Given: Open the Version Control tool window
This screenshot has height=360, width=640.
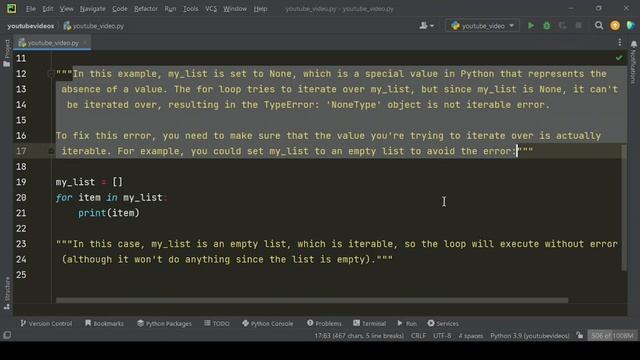Looking at the screenshot, I should 46,323.
